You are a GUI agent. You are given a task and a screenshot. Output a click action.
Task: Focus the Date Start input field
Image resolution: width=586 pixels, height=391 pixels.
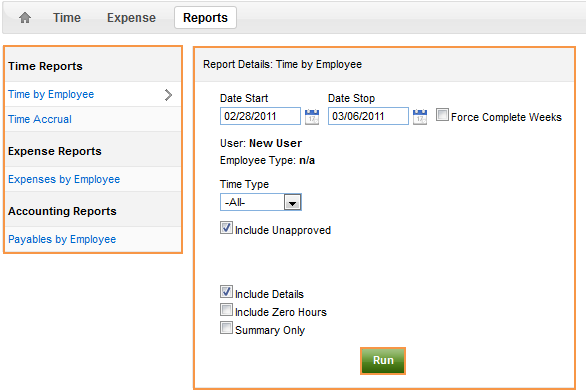coord(260,116)
